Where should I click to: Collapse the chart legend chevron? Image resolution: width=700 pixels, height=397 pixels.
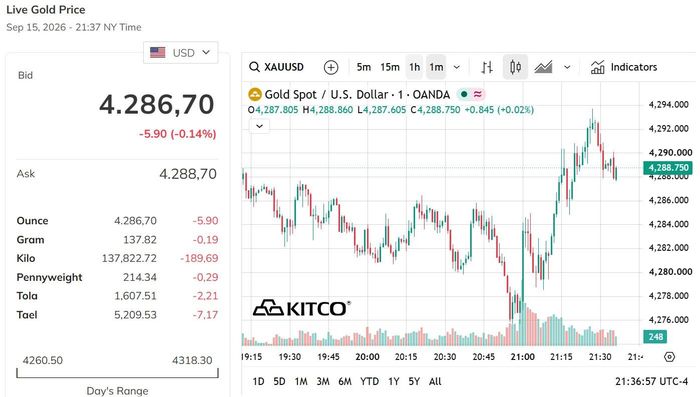[259, 126]
